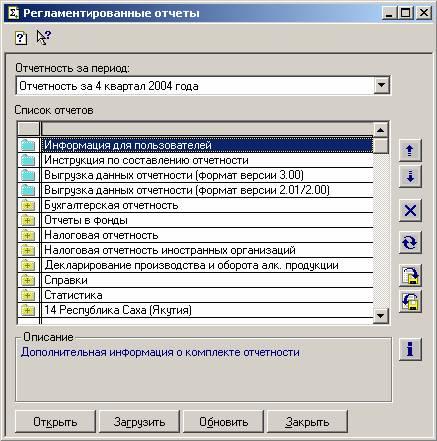Select row Информация для пользователей
Viewport: 437px width, 441px height.
coord(207,145)
